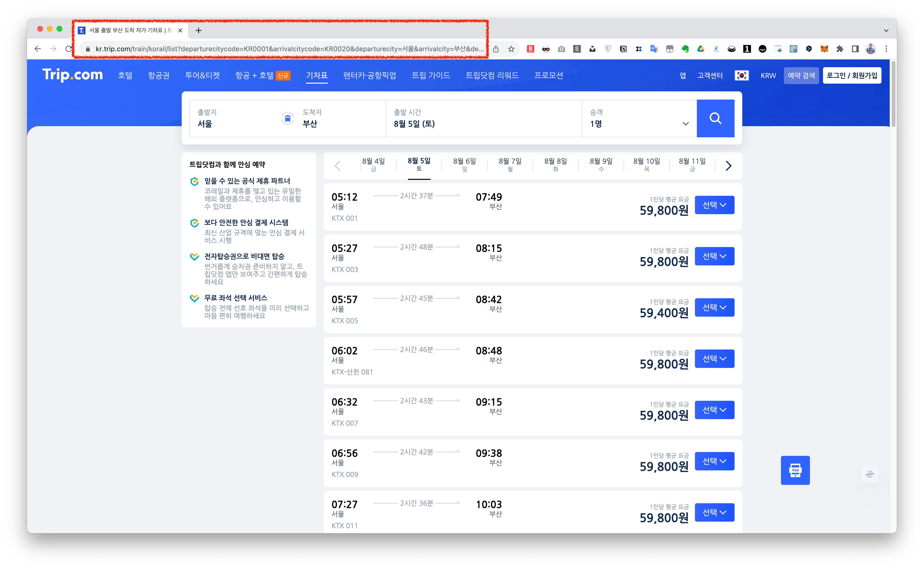
Task: Expand 선택 for the 05:57 KTX 005 train
Action: [714, 307]
